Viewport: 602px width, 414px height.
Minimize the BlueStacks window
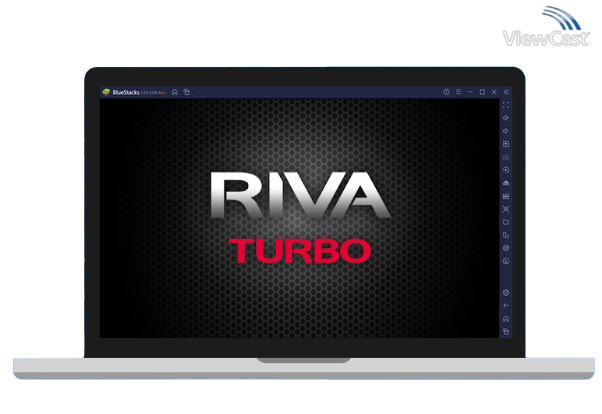point(470,92)
